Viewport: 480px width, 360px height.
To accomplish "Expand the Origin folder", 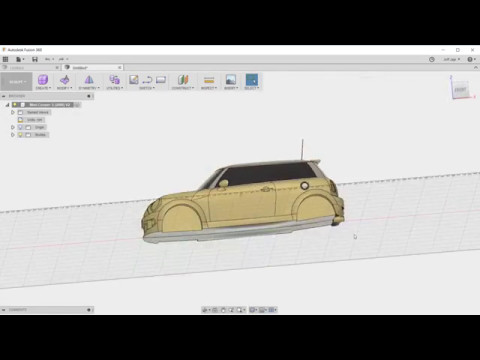I will [x=13, y=127].
